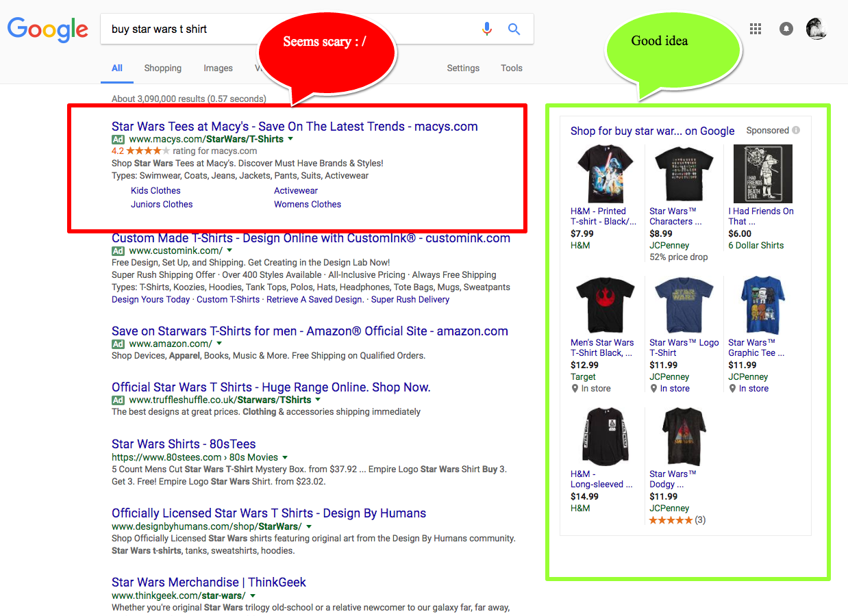Click Ad badge next to www.customink.com

click(119, 251)
